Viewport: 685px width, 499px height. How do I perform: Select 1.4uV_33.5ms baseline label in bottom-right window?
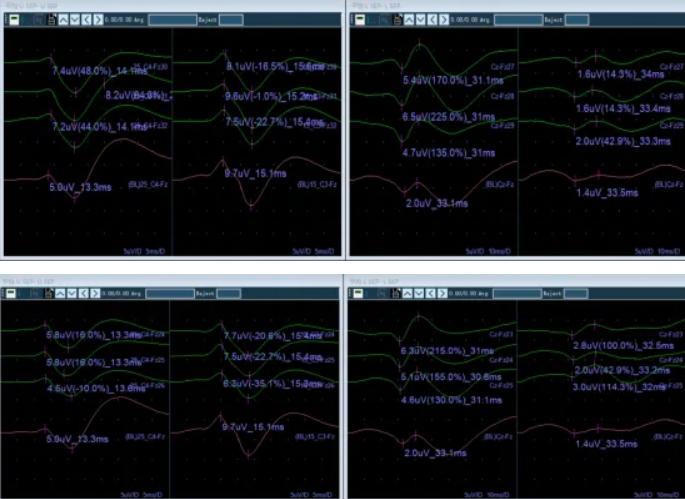coord(606,444)
